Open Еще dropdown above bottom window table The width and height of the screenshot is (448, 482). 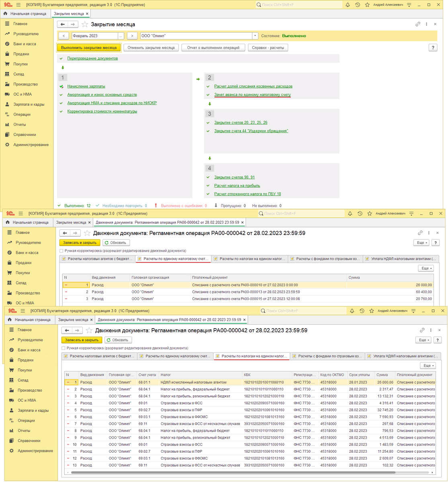[x=428, y=366]
